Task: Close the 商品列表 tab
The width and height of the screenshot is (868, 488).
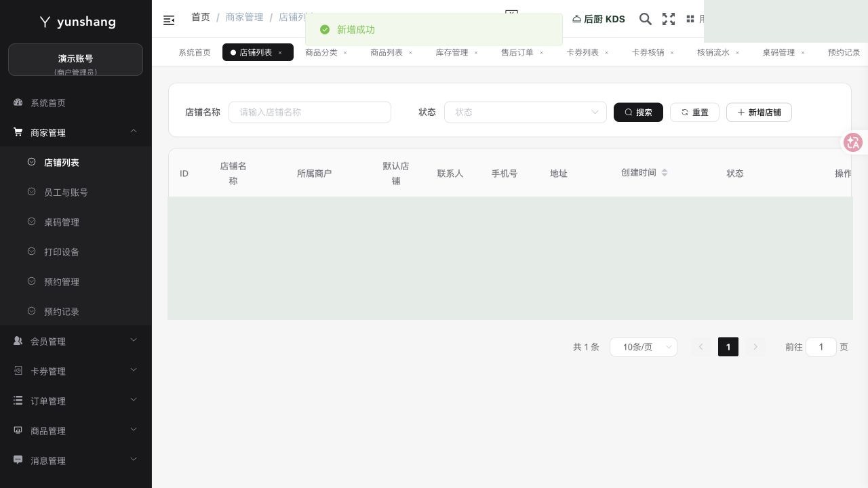Action: [410, 52]
